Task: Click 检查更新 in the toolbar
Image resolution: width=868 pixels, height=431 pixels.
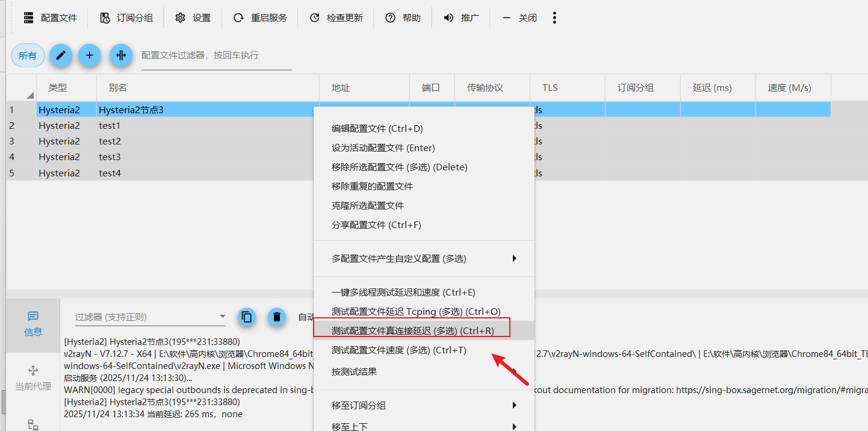Action: click(336, 18)
